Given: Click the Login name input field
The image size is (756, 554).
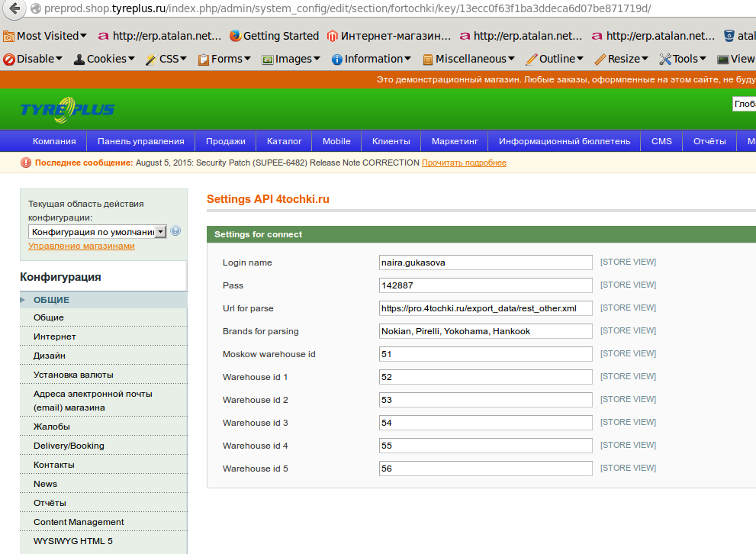Looking at the screenshot, I should pos(485,263).
